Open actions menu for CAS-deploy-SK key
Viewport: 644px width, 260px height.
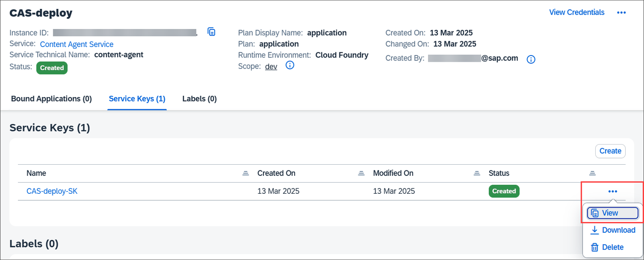click(612, 192)
